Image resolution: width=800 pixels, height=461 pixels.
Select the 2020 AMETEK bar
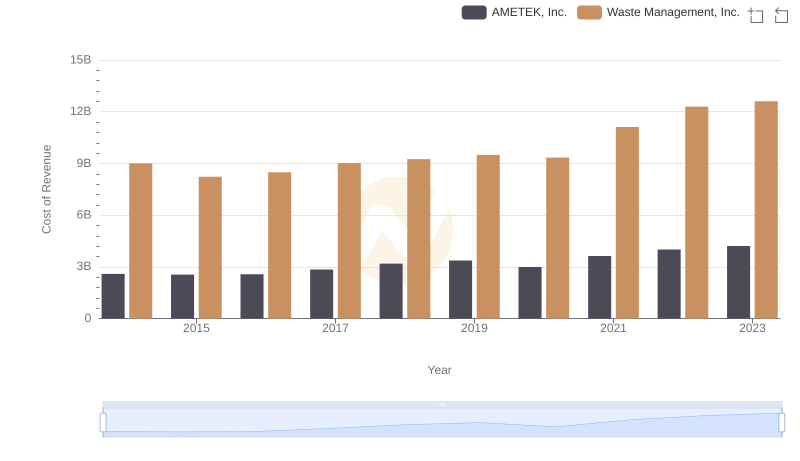click(x=530, y=293)
